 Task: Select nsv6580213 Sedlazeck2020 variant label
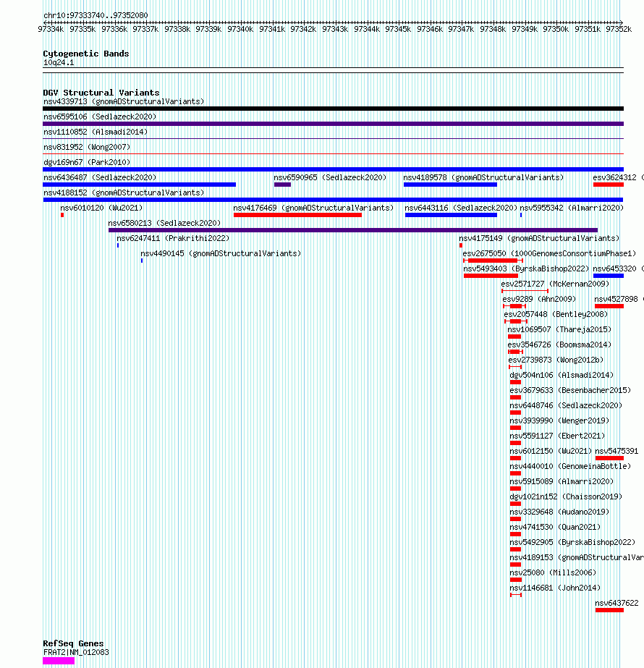164,223
